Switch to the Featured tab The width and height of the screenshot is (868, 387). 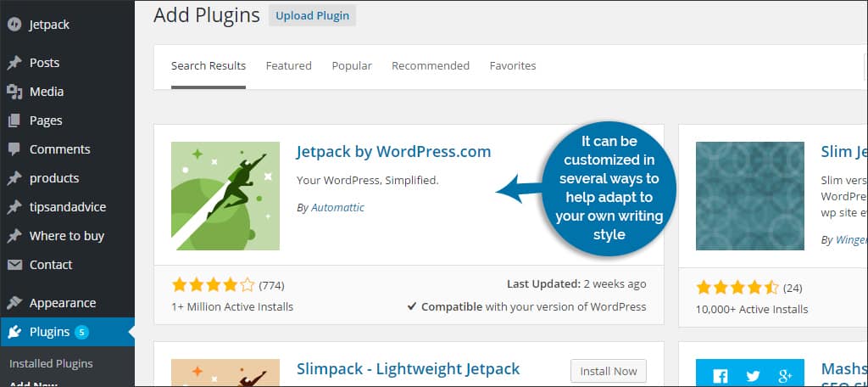[288, 66]
